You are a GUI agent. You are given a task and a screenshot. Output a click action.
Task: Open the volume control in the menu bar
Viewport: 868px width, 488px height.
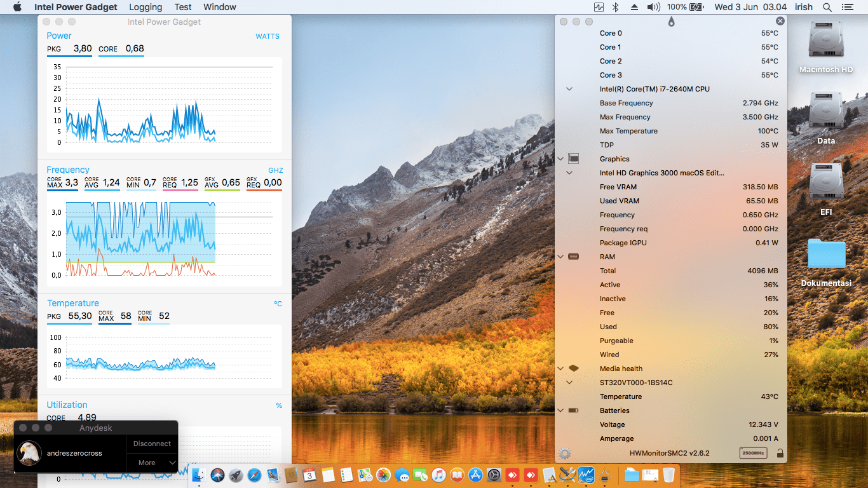(654, 7)
